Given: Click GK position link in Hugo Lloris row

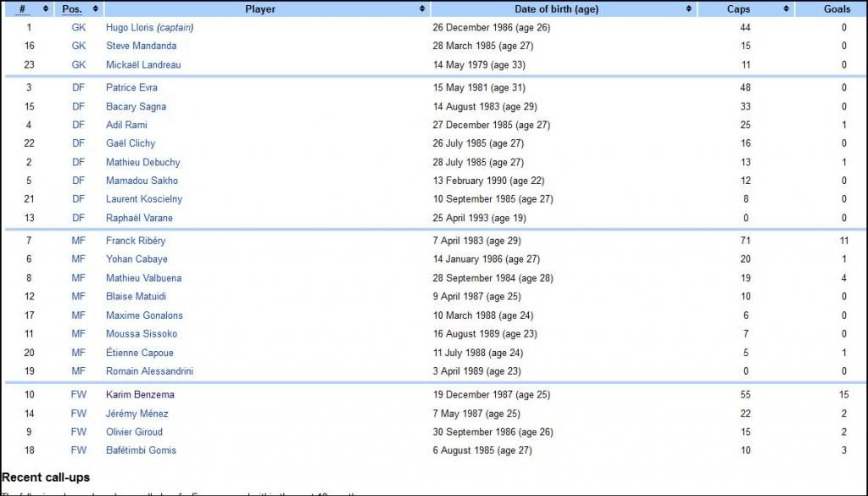Looking at the screenshot, I should [79, 28].
